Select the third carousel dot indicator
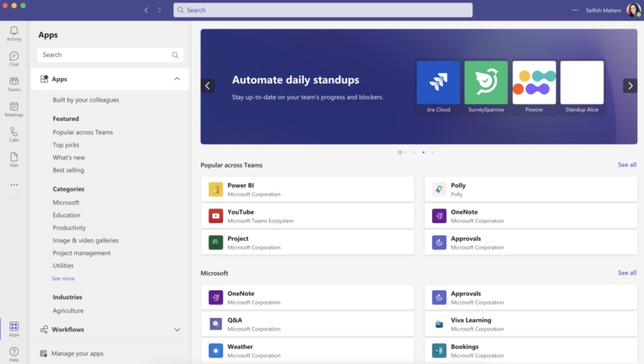This screenshot has width=644, height=364. (x=423, y=152)
